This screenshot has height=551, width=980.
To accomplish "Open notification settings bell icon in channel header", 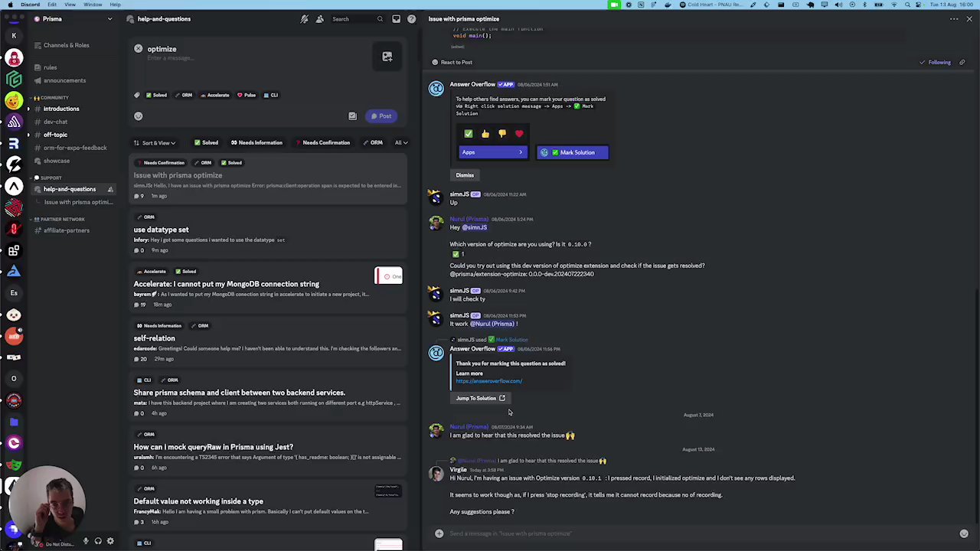I will 305,18.
